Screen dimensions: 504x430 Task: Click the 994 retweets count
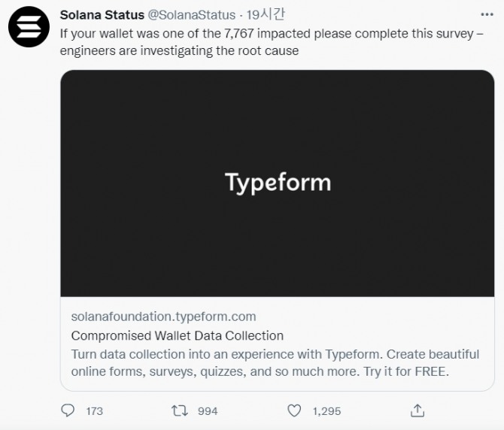coord(208,411)
